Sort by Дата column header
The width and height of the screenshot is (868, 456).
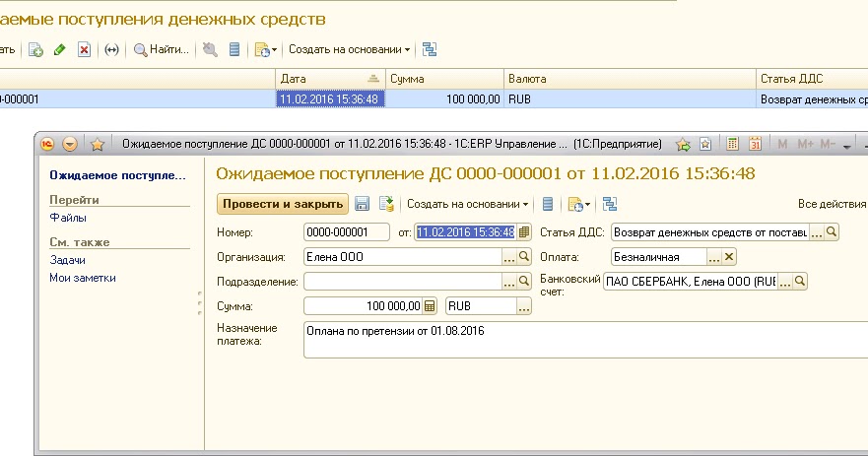coord(330,79)
